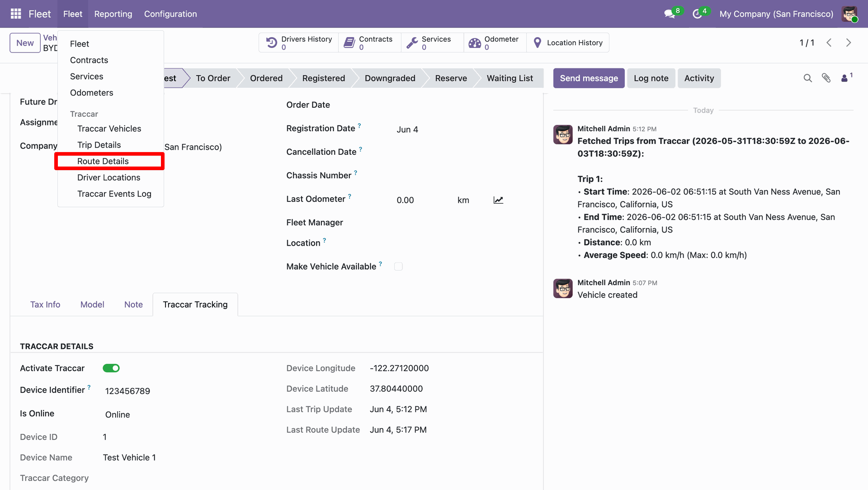Open Drivers History stat button

(299, 43)
